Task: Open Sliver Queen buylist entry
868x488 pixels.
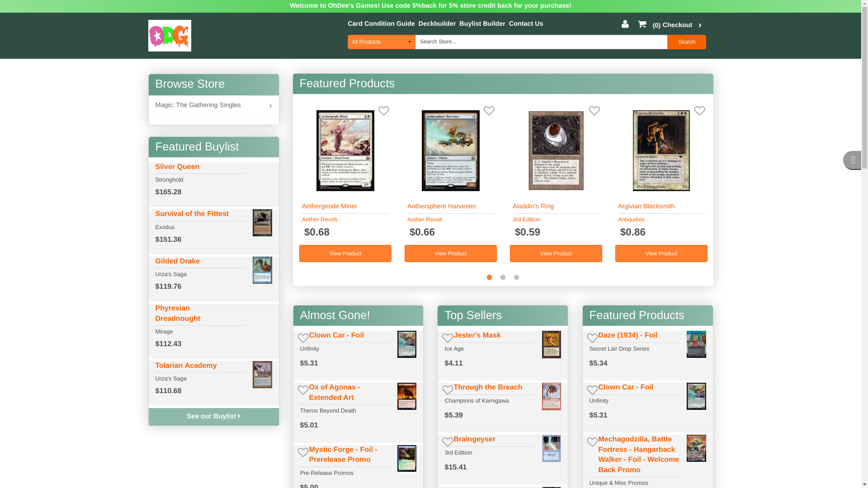Action: pos(177,167)
